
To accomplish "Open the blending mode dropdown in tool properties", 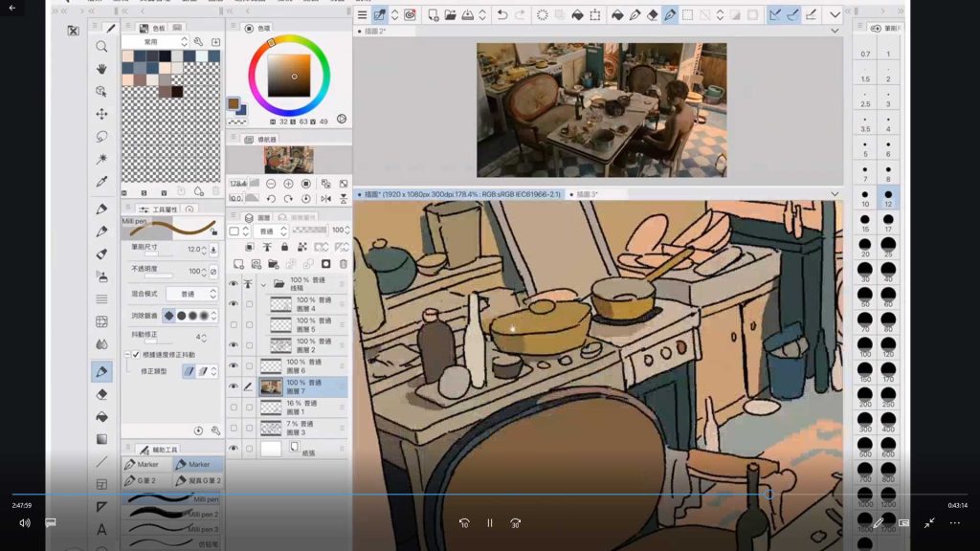I will [191, 294].
